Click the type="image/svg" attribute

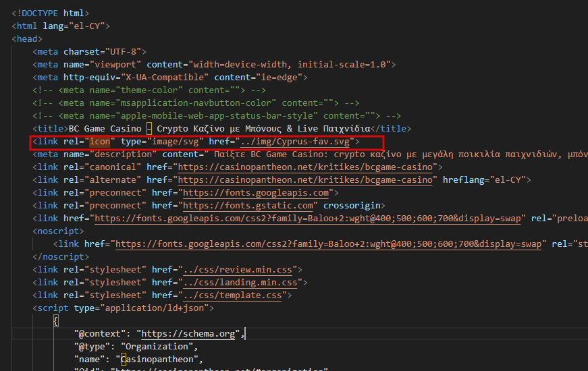coord(162,142)
